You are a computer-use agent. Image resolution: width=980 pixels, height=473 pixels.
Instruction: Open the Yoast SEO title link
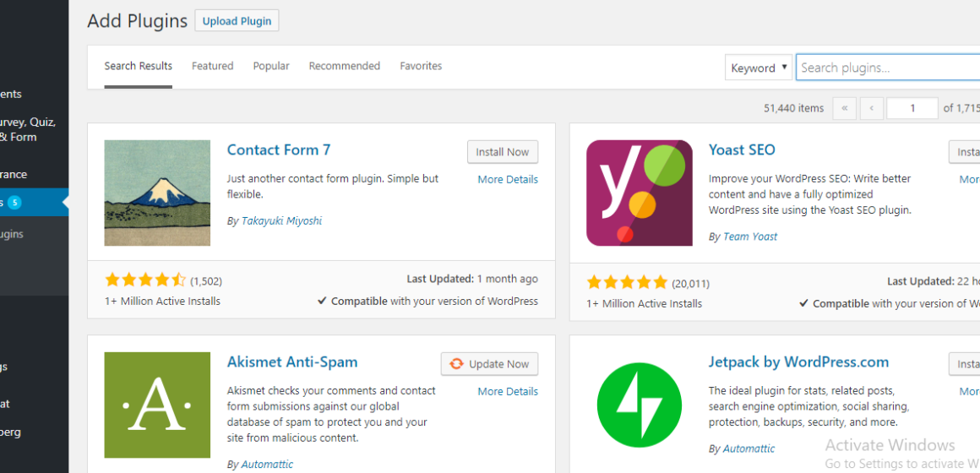[742, 150]
